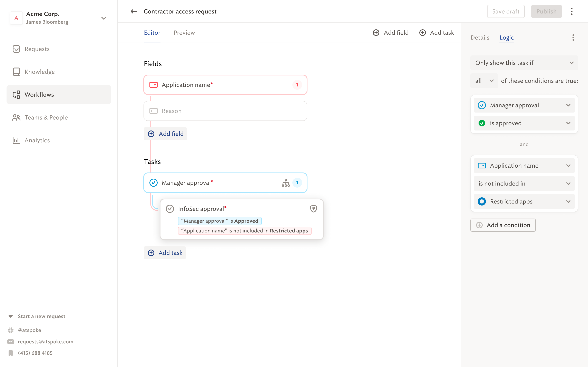Go to Knowledge in sidebar

(39, 72)
